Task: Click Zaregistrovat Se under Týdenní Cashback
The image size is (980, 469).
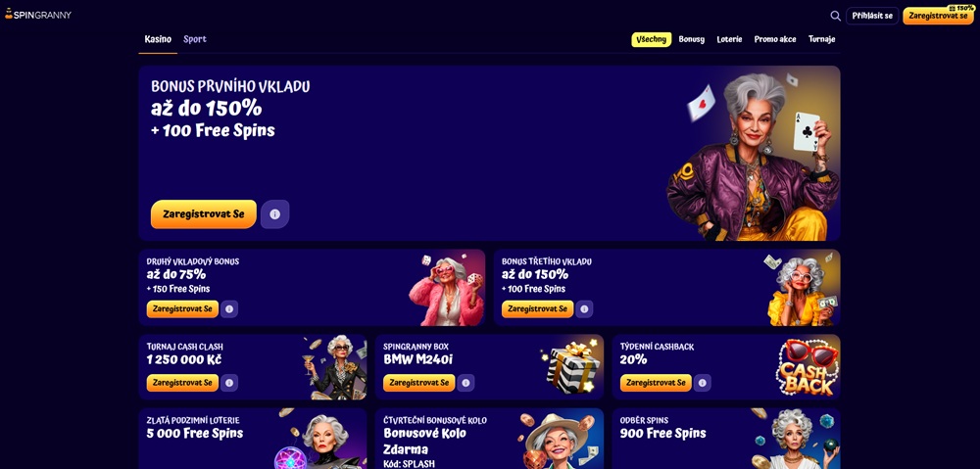Action: click(656, 383)
